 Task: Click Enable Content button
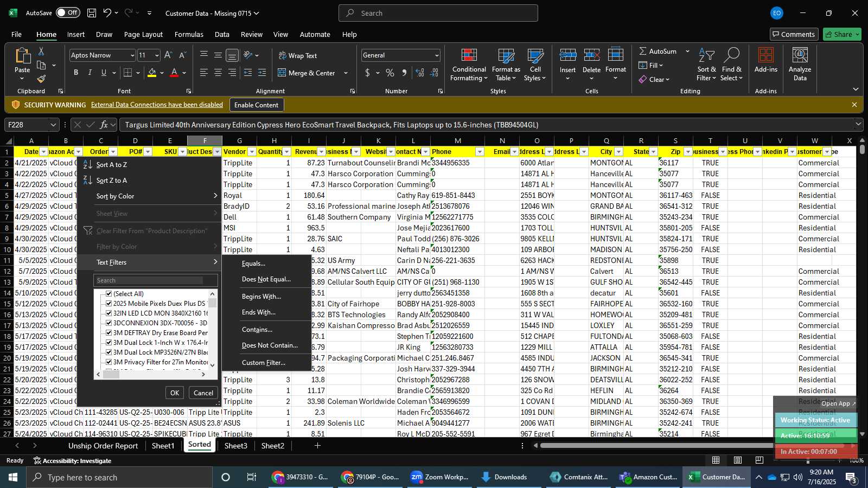(x=256, y=105)
